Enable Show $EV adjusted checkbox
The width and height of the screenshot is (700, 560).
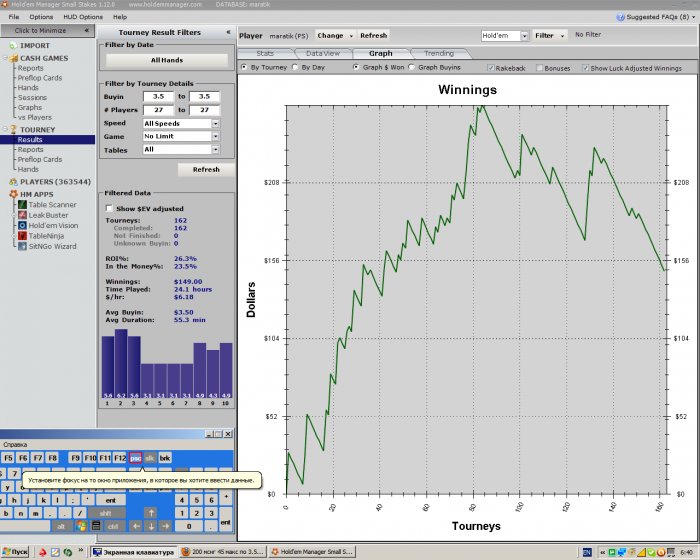point(109,209)
